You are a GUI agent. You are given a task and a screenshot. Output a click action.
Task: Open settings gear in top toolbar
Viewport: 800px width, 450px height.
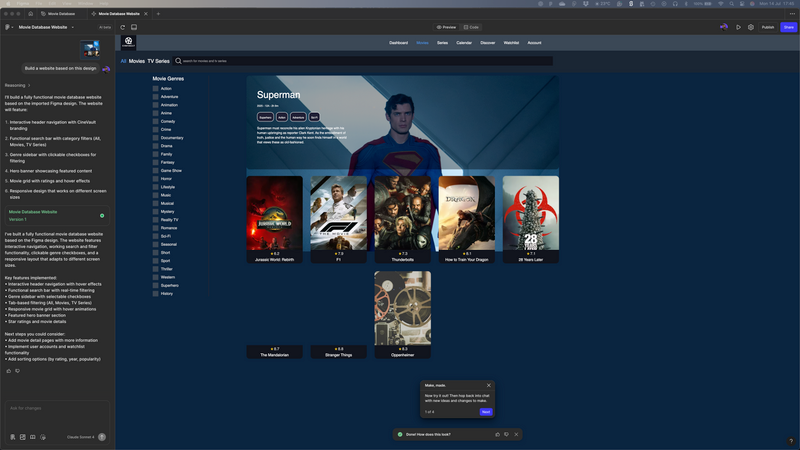[x=751, y=27]
